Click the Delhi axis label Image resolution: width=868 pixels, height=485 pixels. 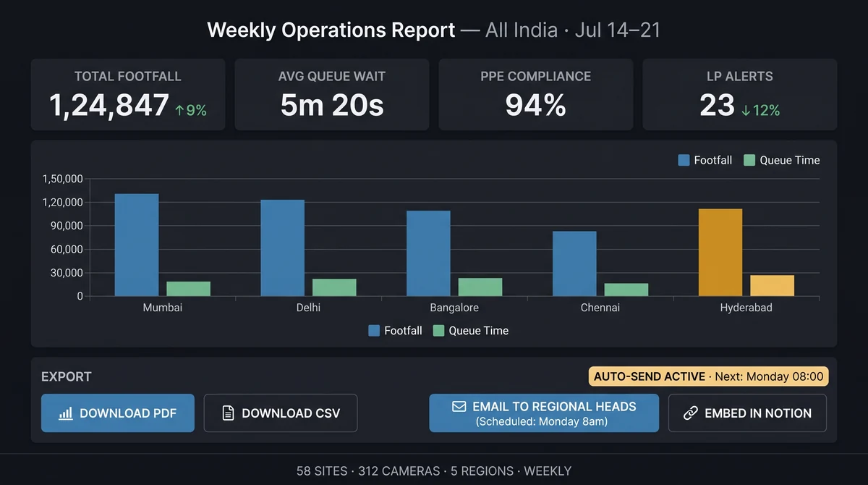[308, 308]
